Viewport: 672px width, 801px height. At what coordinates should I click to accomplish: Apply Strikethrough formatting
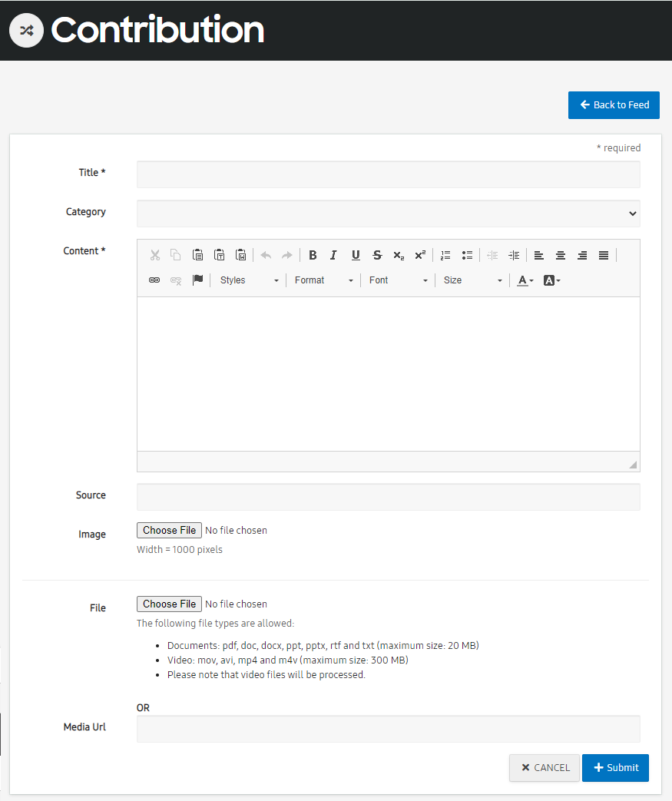377,255
